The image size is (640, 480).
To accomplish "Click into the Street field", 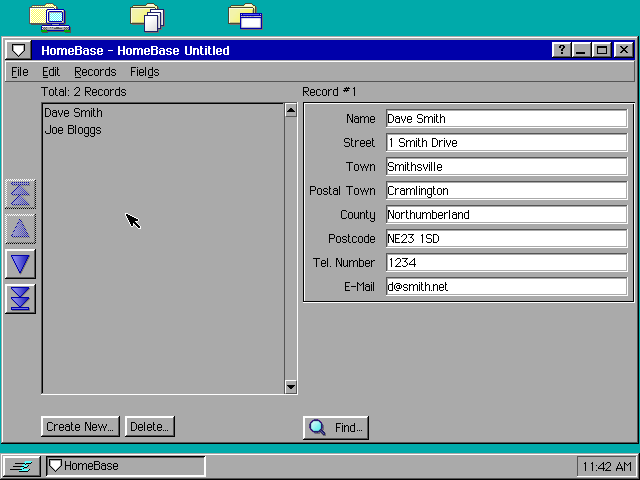I will [506, 143].
